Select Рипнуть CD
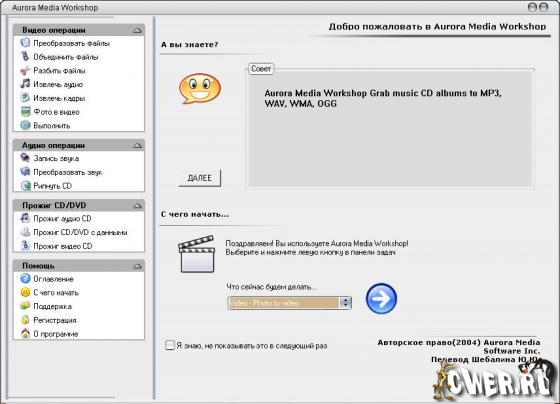560x404 pixels. pyautogui.click(x=52, y=186)
